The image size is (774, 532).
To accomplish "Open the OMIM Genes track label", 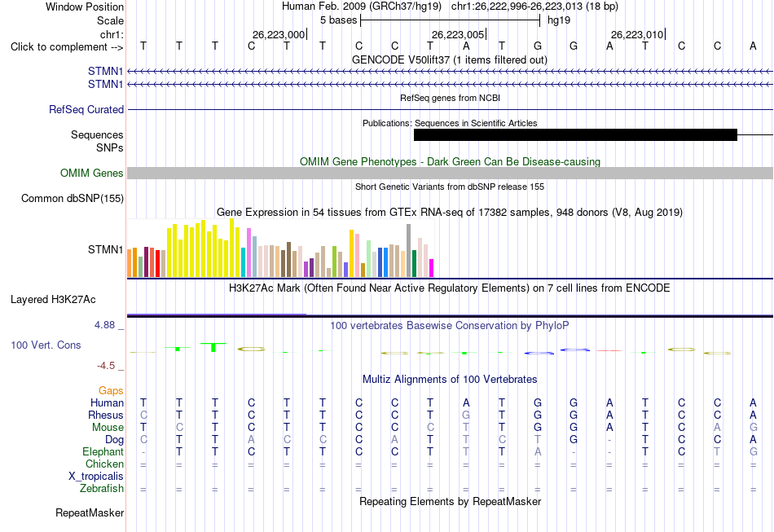I will (91, 174).
